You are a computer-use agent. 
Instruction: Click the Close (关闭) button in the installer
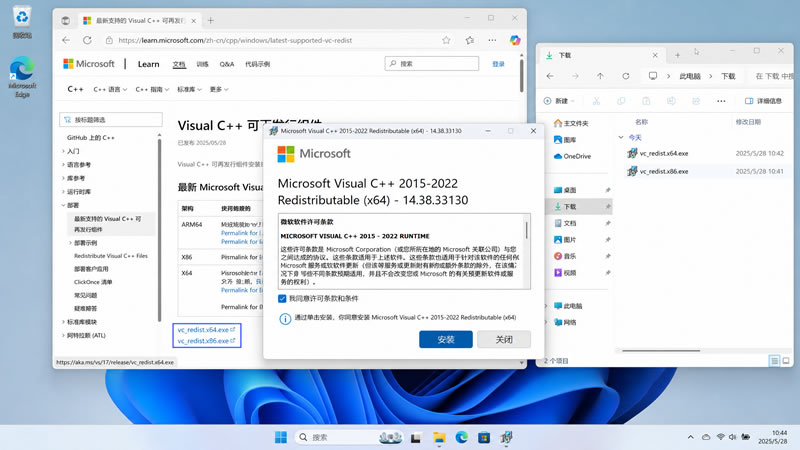coord(504,339)
